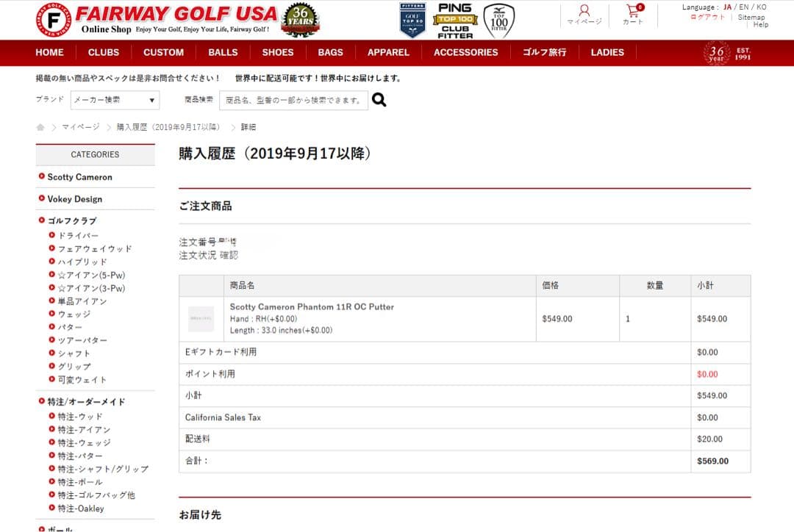Click the Mizuno Top 100 Fitter badge

click(498, 21)
